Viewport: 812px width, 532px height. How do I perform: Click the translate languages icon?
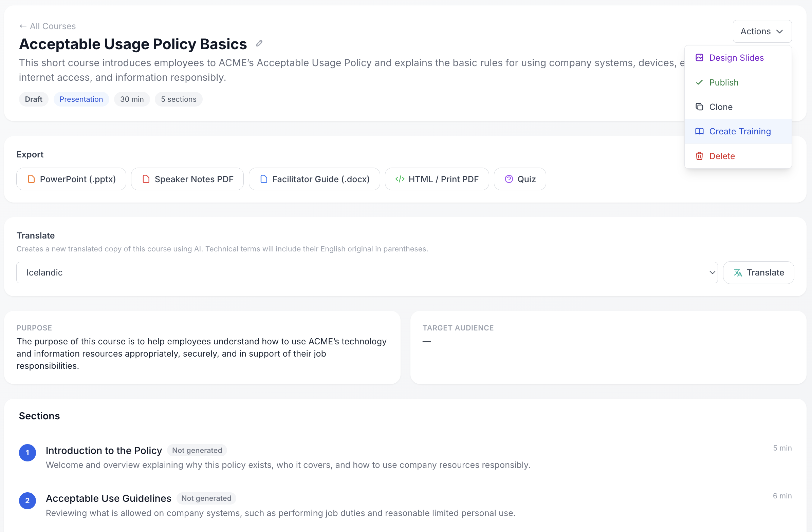[x=738, y=272]
